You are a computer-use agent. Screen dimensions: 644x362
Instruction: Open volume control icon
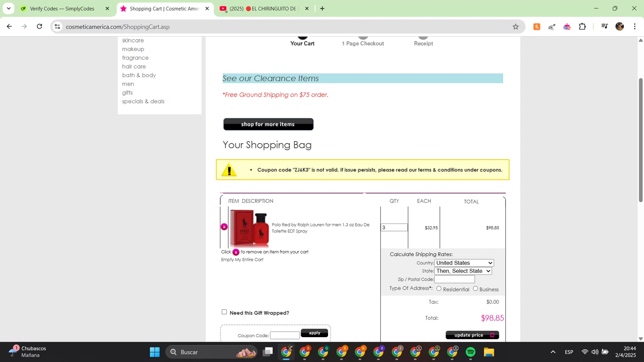coord(595,352)
